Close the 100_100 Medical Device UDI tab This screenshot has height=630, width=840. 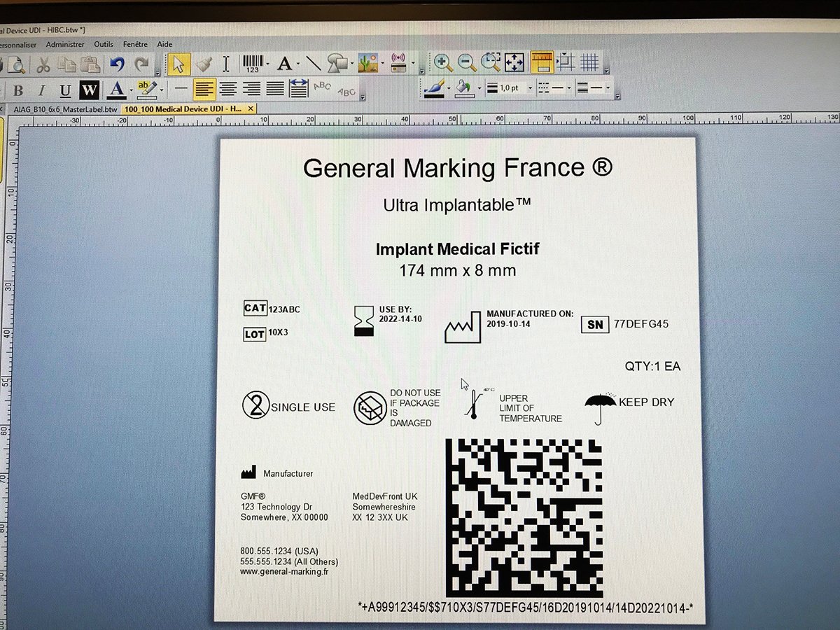pyautogui.click(x=251, y=109)
